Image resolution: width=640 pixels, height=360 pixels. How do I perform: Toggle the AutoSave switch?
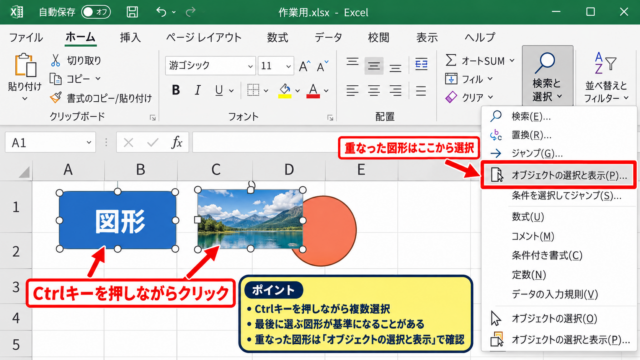coord(96,12)
